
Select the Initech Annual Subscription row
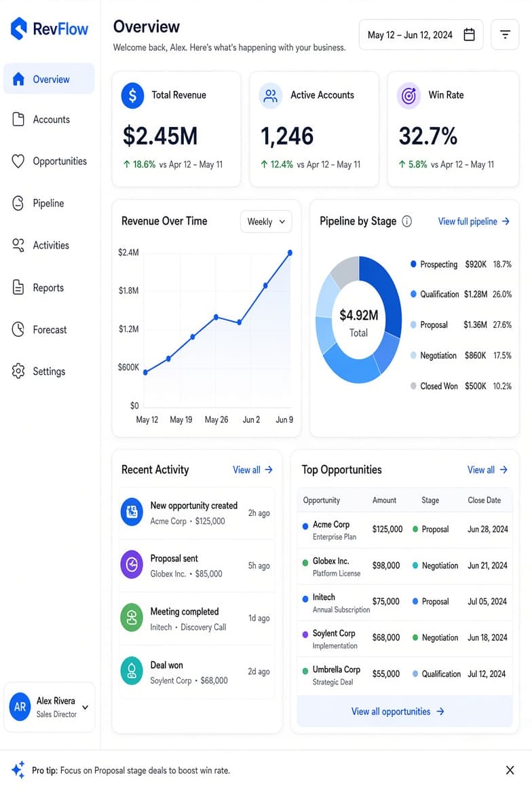tap(404, 602)
